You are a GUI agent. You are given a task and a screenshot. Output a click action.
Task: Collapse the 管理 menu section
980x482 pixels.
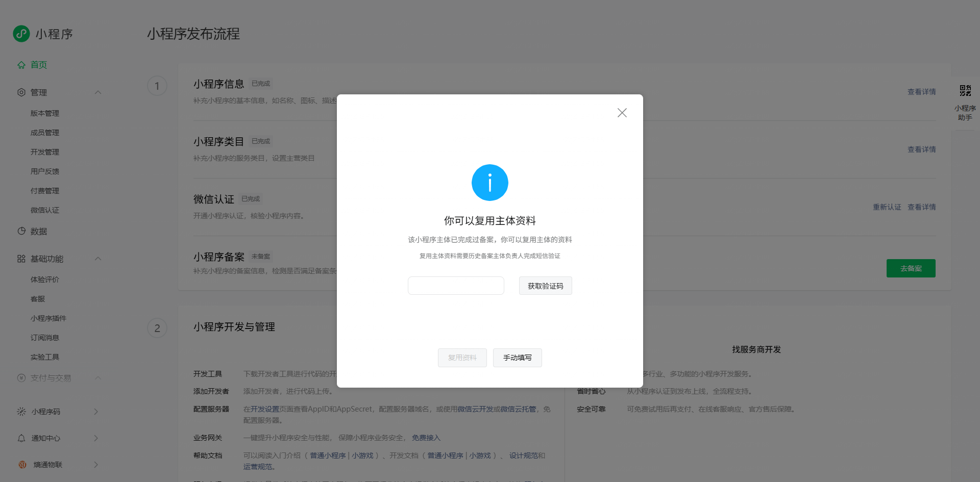(x=98, y=92)
